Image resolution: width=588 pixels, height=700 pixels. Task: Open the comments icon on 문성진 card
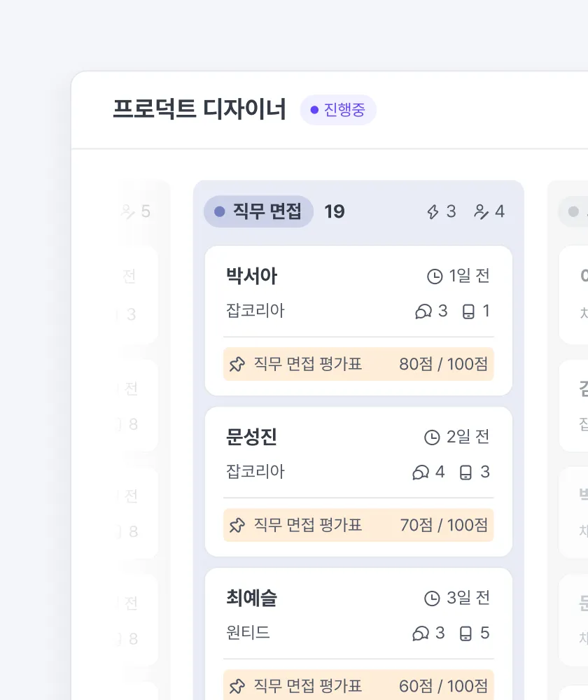[x=421, y=472]
